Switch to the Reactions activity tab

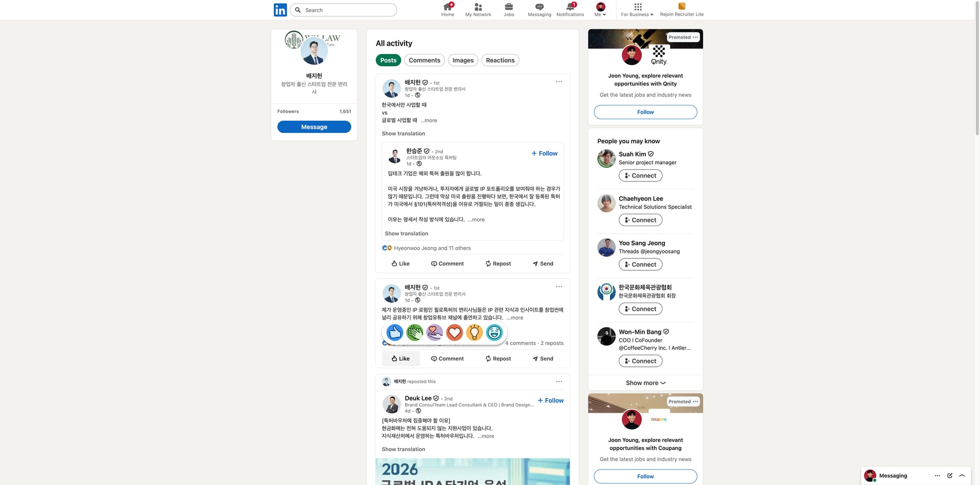[500, 60]
